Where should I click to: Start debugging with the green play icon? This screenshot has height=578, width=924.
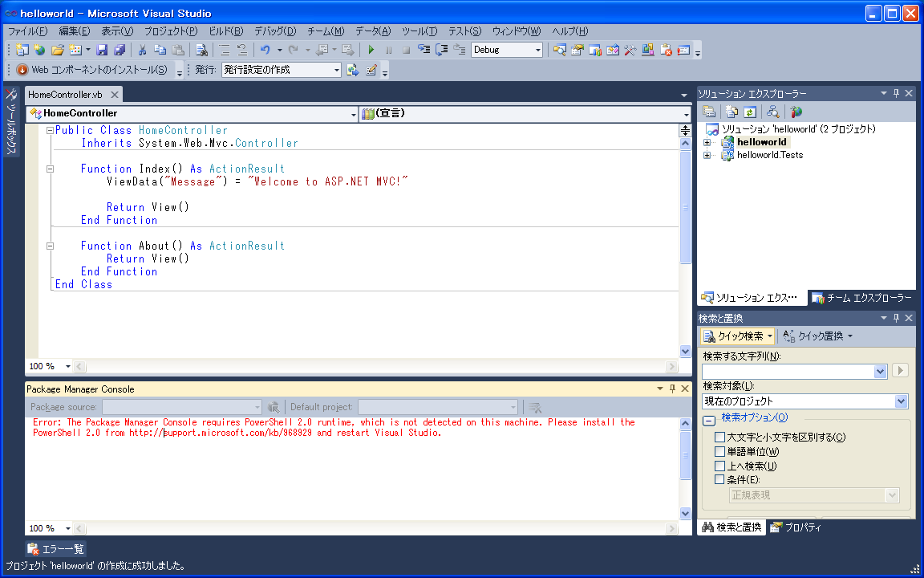pos(371,50)
